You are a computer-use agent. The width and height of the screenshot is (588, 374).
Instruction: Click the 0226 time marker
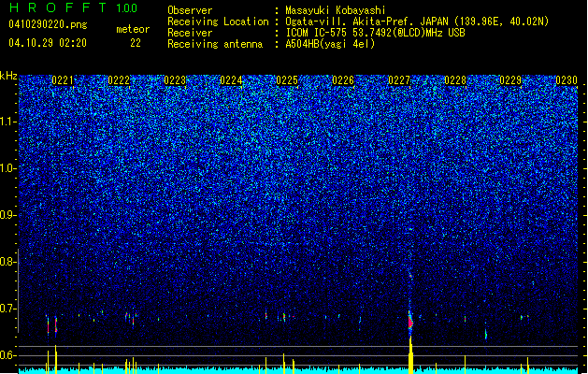343,80
